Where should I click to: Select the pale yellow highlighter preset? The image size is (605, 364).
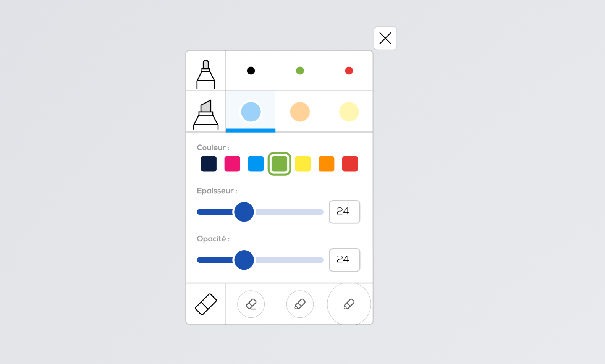pyautogui.click(x=349, y=112)
